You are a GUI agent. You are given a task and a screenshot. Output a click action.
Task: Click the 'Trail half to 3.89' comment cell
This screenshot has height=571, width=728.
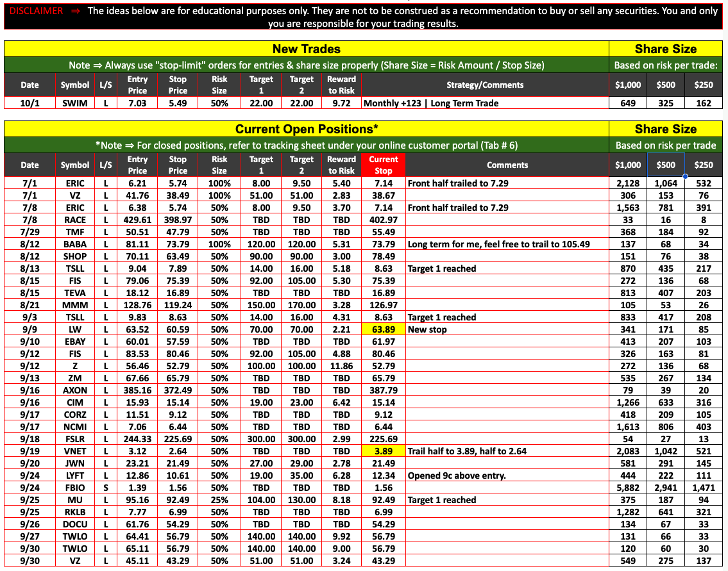coord(467,451)
